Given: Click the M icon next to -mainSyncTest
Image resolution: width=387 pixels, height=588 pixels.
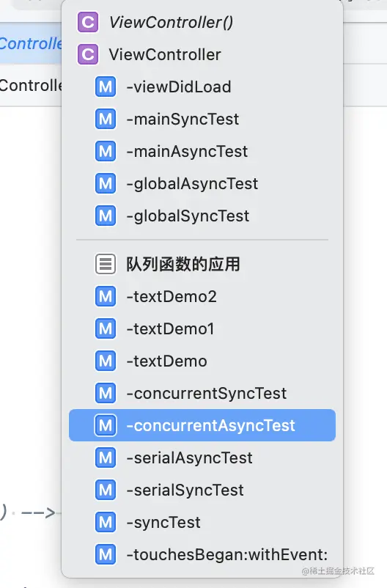Looking at the screenshot, I should [x=106, y=119].
